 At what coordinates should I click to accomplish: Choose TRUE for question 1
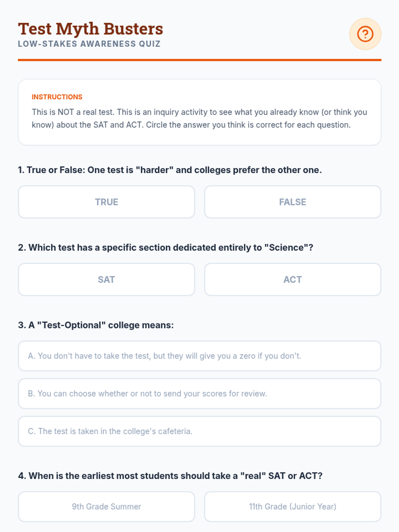(x=106, y=202)
